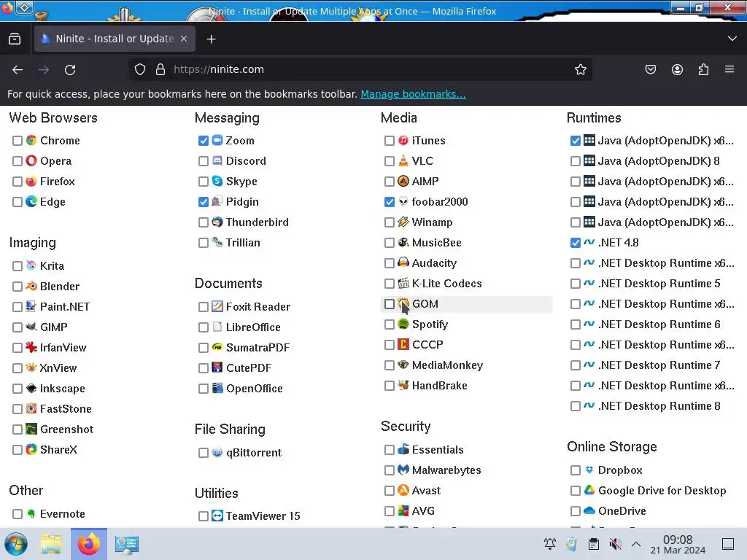Uncheck the .NET 4.8 checkbox
The width and height of the screenshot is (747, 560).
[x=576, y=243]
